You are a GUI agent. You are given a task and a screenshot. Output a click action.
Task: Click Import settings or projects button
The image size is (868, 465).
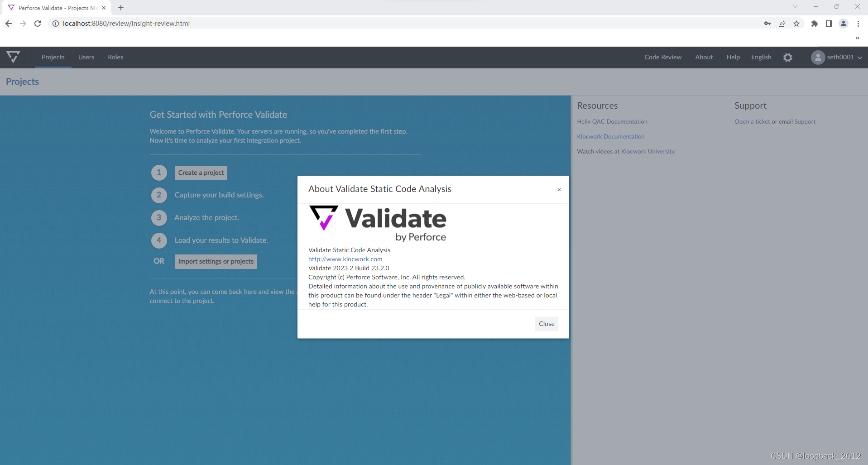pyautogui.click(x=216, y=261)
